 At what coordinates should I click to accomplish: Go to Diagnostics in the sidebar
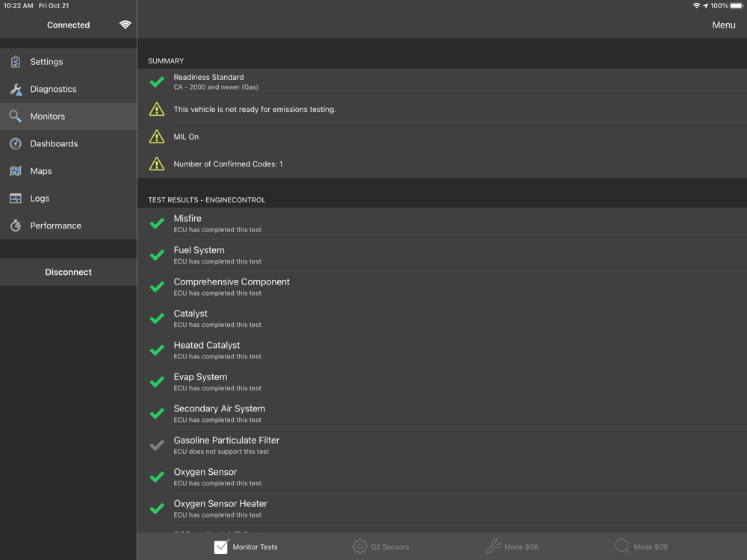click(69, 89)
